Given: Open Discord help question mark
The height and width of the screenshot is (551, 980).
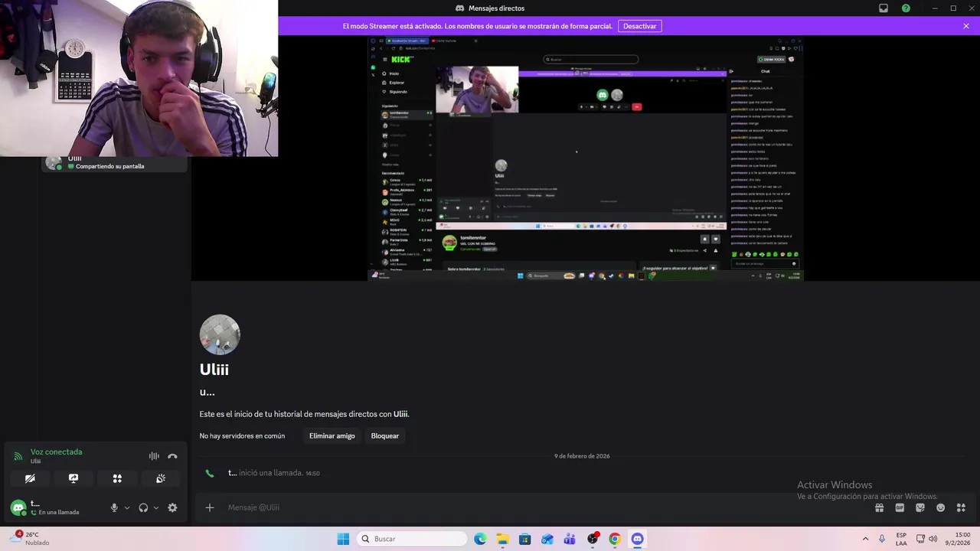Looking at the screenshot, I should (906, 8).
